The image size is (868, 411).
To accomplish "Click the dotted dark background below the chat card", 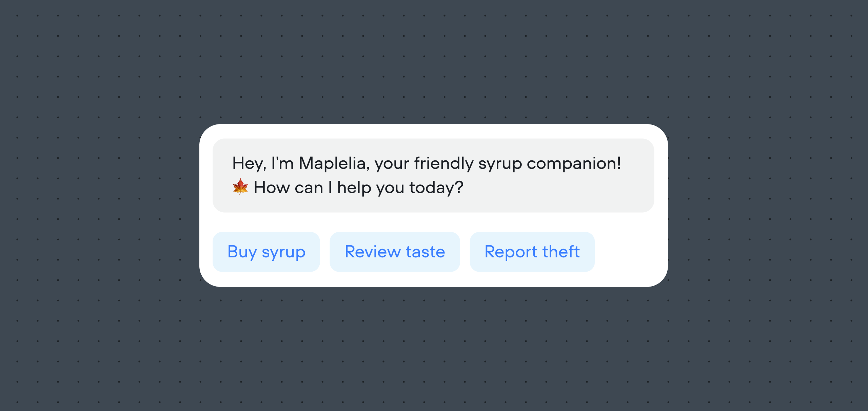I will click(x=433, y=349).
